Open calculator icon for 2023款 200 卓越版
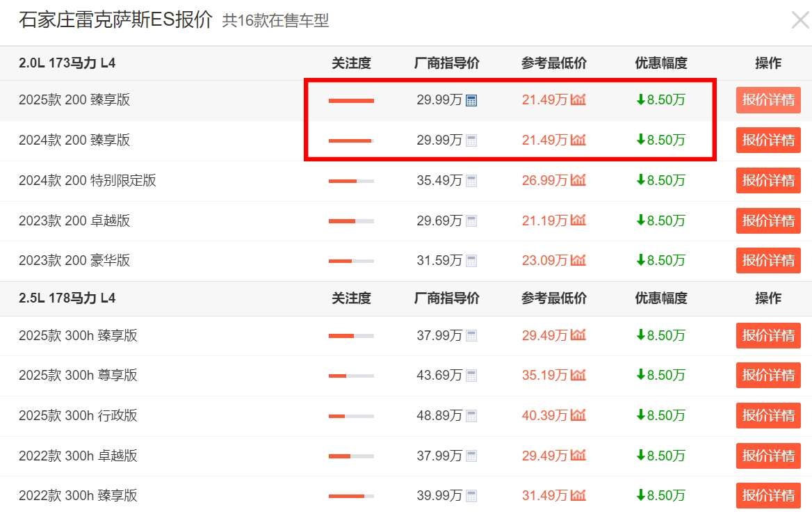The image size is (812, 514). pos(471,221)
